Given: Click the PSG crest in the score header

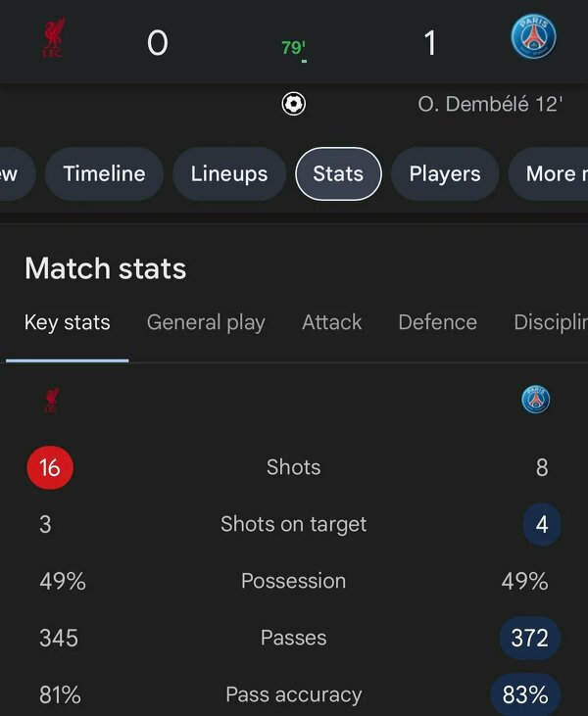Looking at the screenshot, I should pyautogui.click(x=534, y=39).
